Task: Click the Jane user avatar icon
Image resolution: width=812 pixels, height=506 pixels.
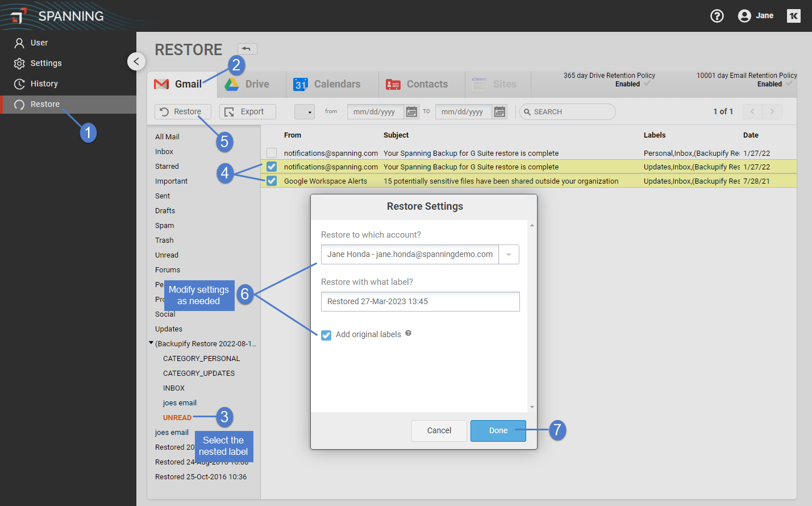Action: pos(744,16)
